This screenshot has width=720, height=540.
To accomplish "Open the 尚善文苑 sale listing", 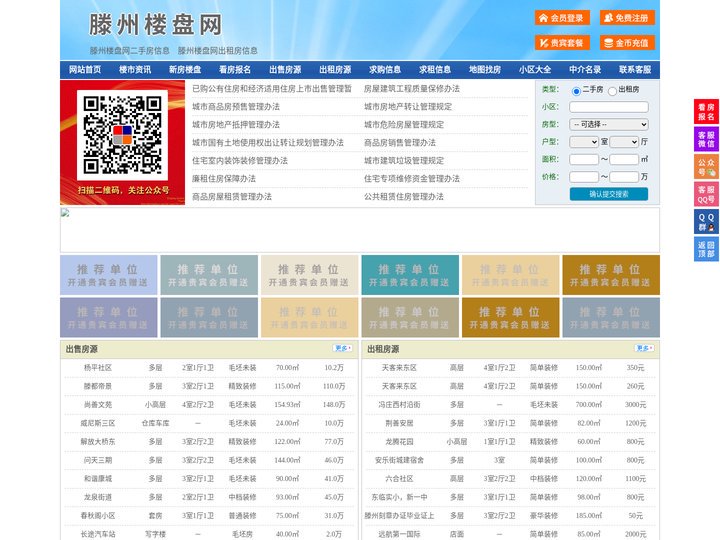I will tap(98, 405).
